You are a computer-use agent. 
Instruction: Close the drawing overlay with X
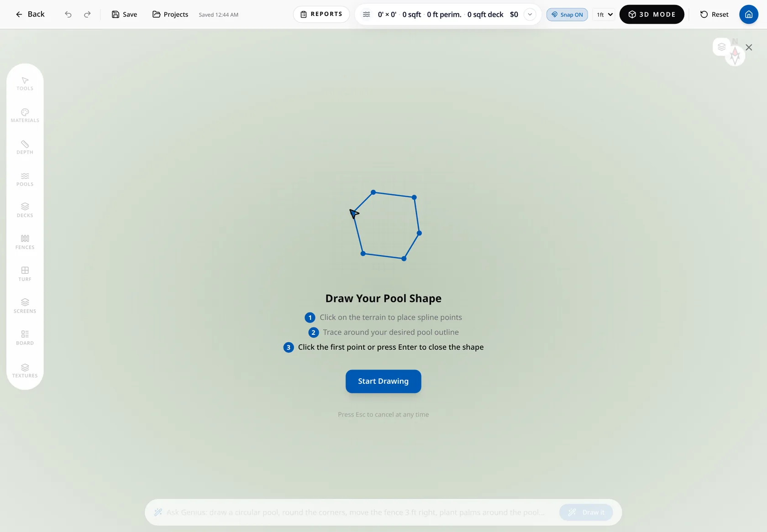tap(749, 47)
